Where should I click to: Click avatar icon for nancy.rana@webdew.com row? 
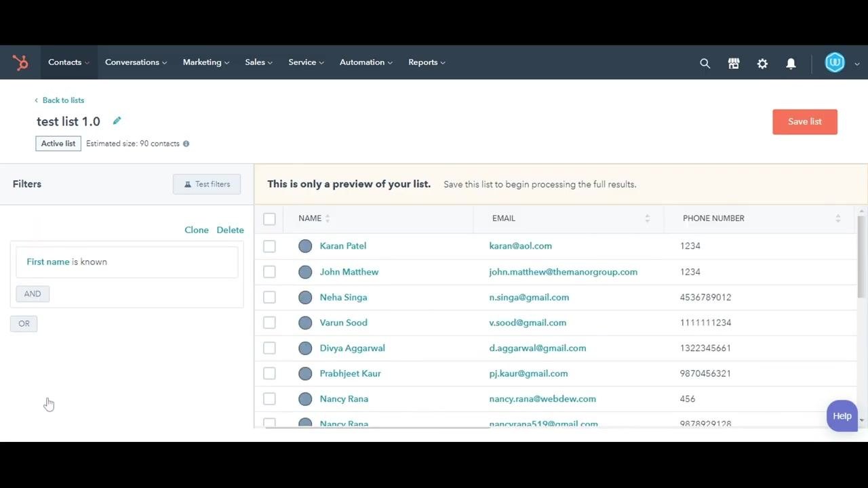point(305,399)
